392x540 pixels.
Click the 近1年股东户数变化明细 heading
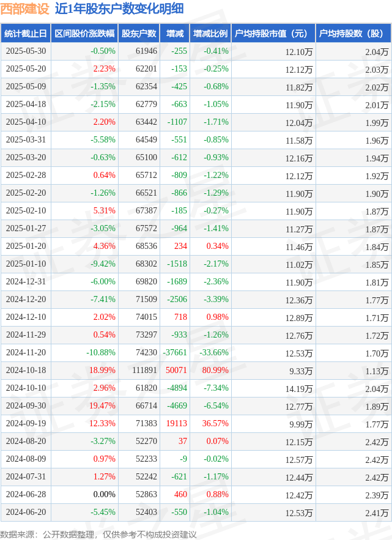coord(119,9)
